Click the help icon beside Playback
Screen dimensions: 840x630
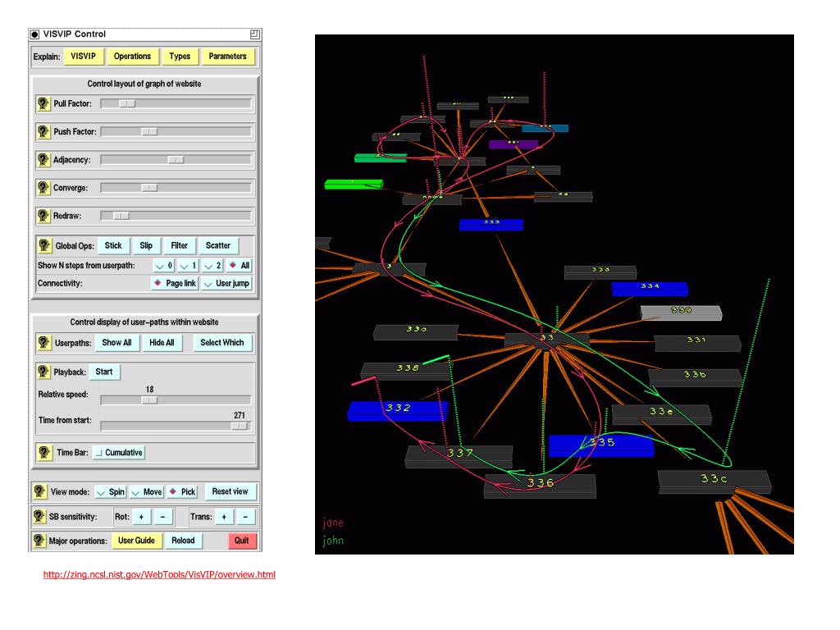pos(43,372)
